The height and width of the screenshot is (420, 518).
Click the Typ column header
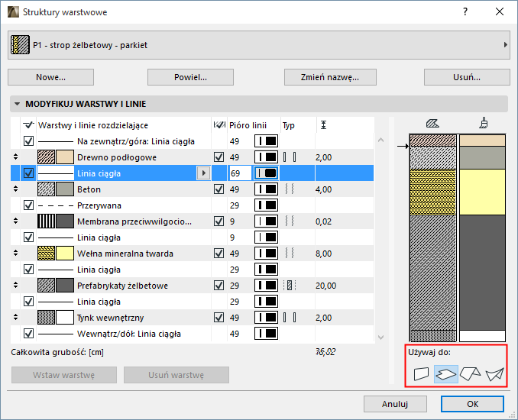click(288, 125)
